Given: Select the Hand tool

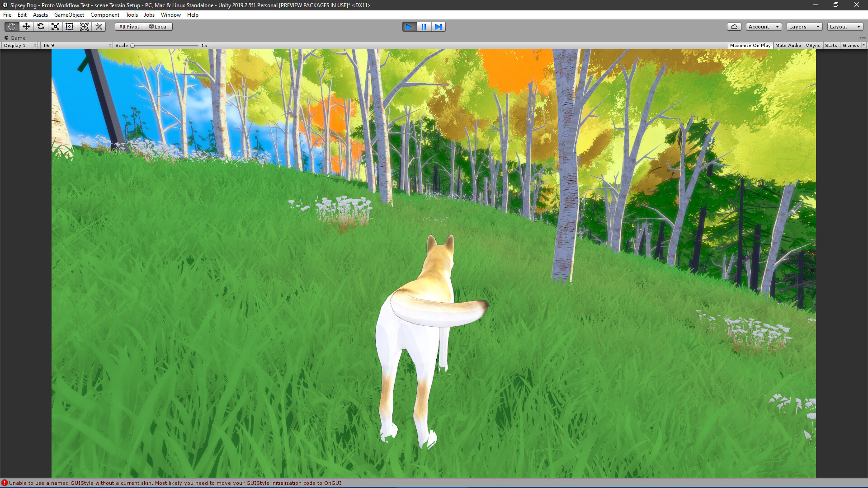Looking at the screenshot, I should point(12,27).
